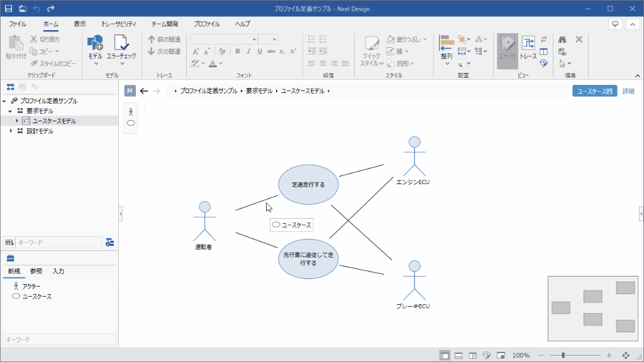Toggle strikethrough abc formatting

[271, 52]
